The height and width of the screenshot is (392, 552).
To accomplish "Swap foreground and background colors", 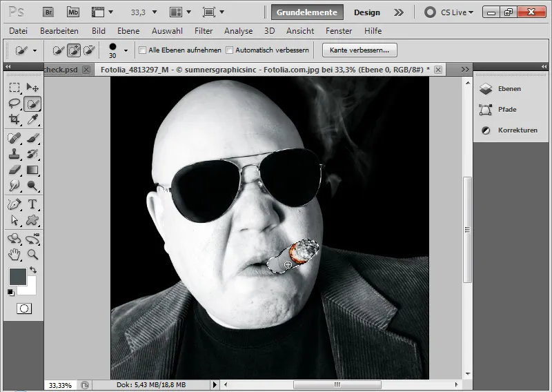I will pos(33,270).
